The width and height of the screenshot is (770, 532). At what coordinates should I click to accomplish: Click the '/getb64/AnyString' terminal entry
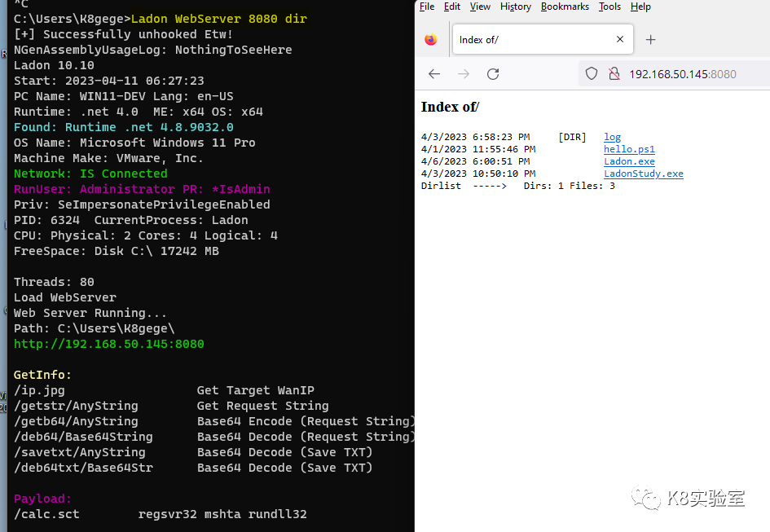[76, 421]
